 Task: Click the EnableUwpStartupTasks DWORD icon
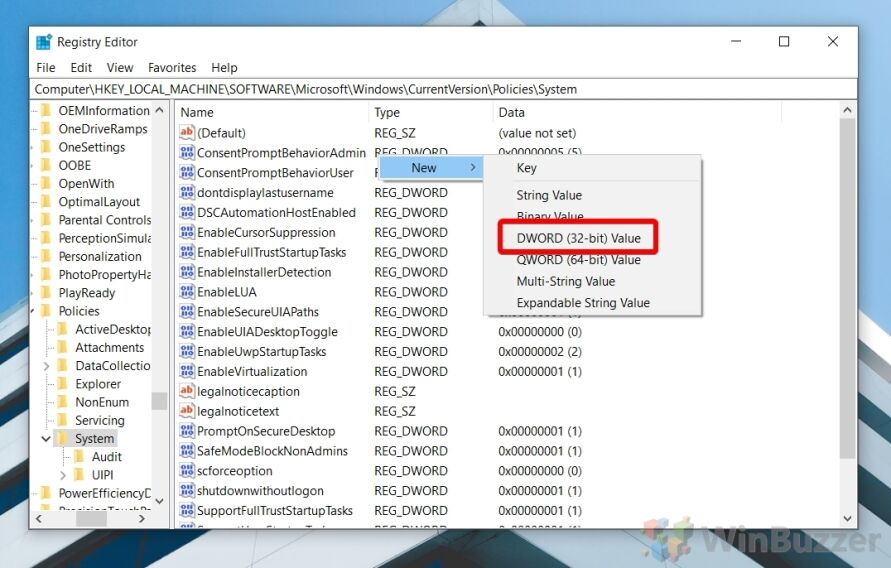[x=186, y=351]
